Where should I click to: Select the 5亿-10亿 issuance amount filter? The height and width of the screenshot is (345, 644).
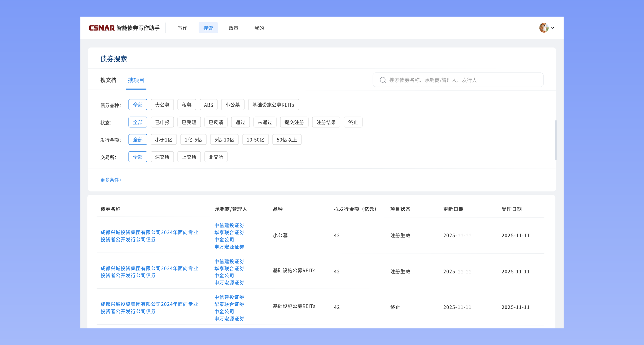point(224,140)
